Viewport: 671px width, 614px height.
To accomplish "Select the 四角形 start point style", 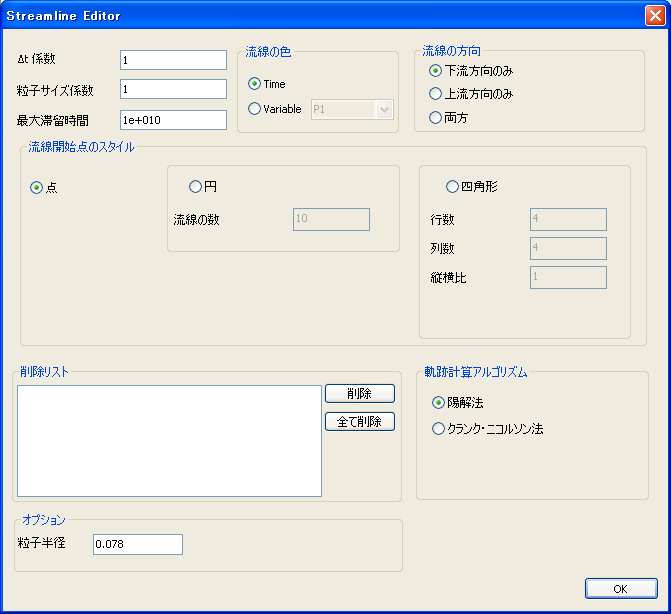I will pos(452,186).
